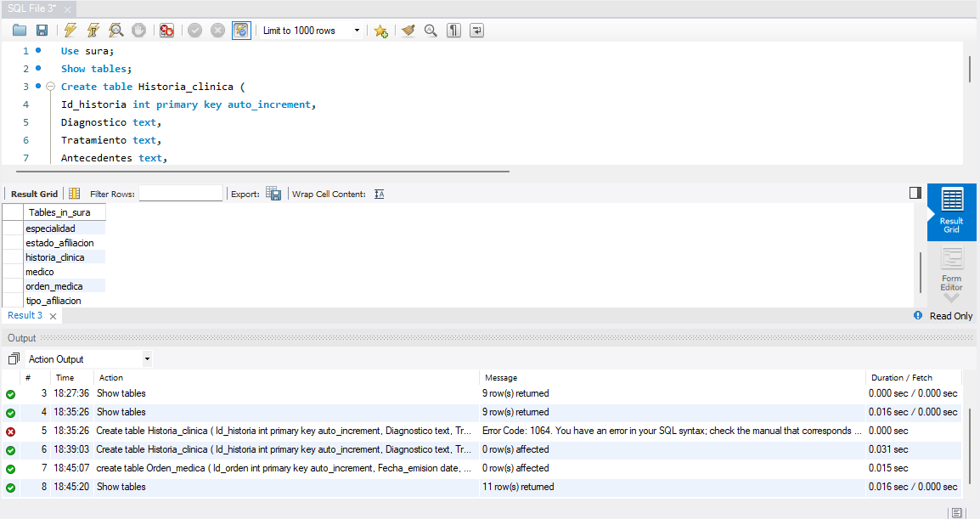Execute the SQL script with the lightning bolt
The width and height of the screenshot is (980, 519).
pos(70,31)
